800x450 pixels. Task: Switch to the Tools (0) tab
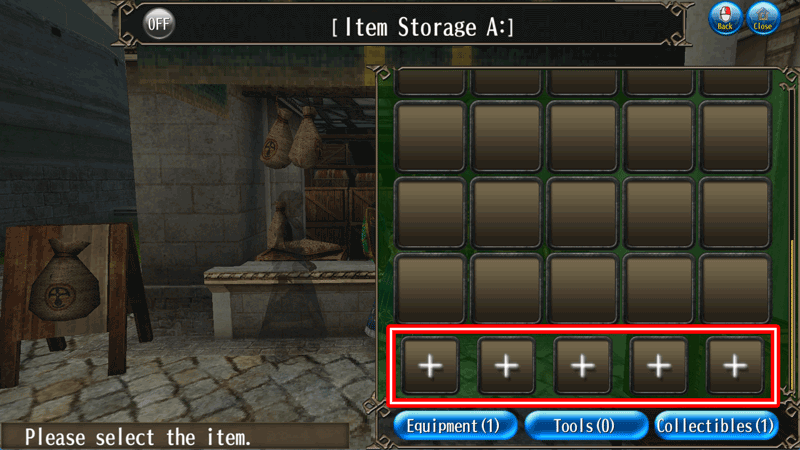pyautogui.click(x=585, y=426)
